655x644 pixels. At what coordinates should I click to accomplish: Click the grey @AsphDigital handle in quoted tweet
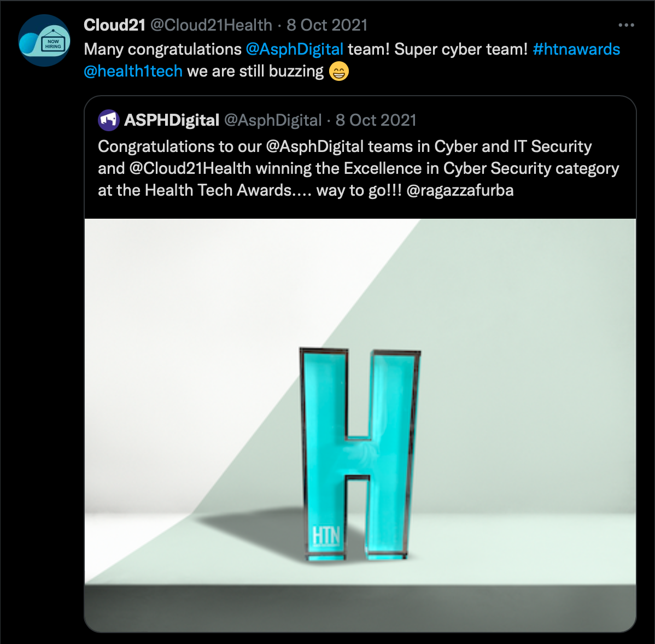point(273,120)
